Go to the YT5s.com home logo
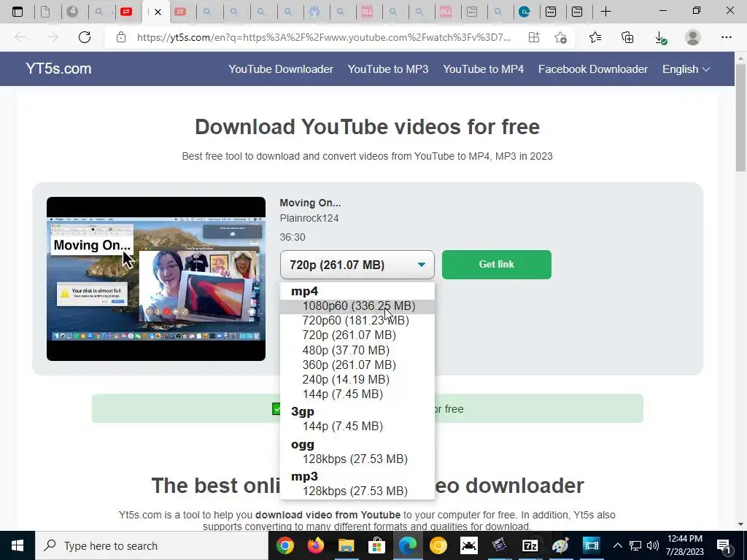Image resolution: width=747 pixels, height=560 pixels. 58,69
